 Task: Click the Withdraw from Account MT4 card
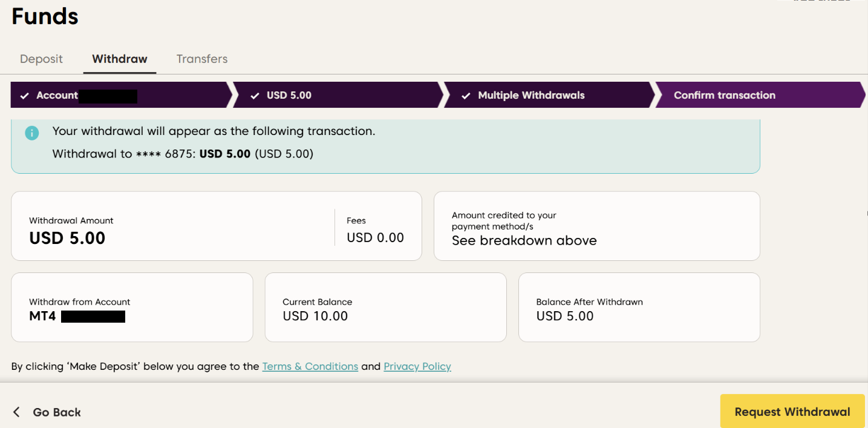pyautogui.click(x=132, y=308)
